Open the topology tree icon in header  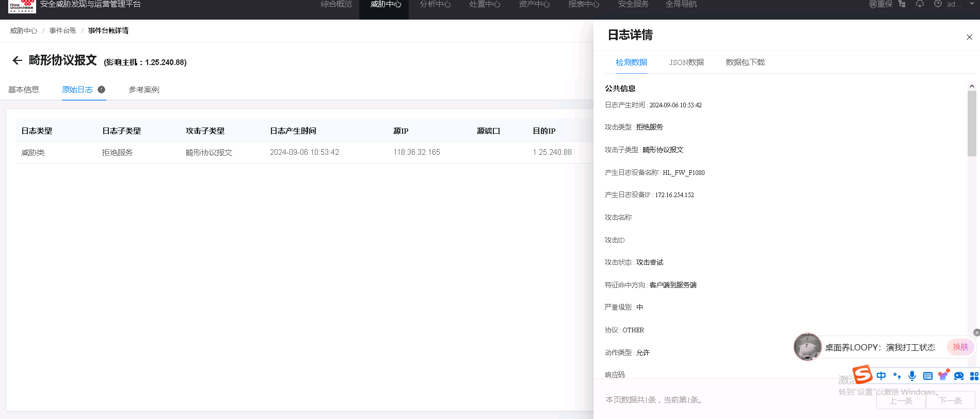(x=902, y=4)
